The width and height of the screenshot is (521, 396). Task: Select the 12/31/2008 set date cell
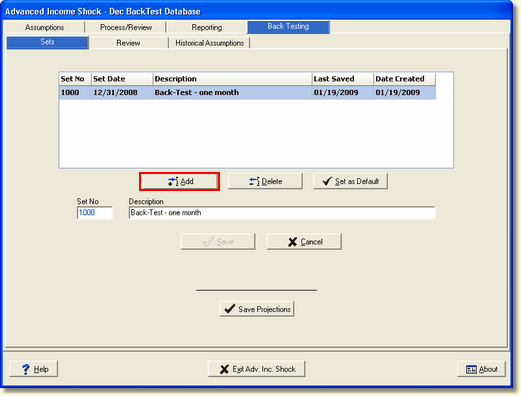pos(122,93)
